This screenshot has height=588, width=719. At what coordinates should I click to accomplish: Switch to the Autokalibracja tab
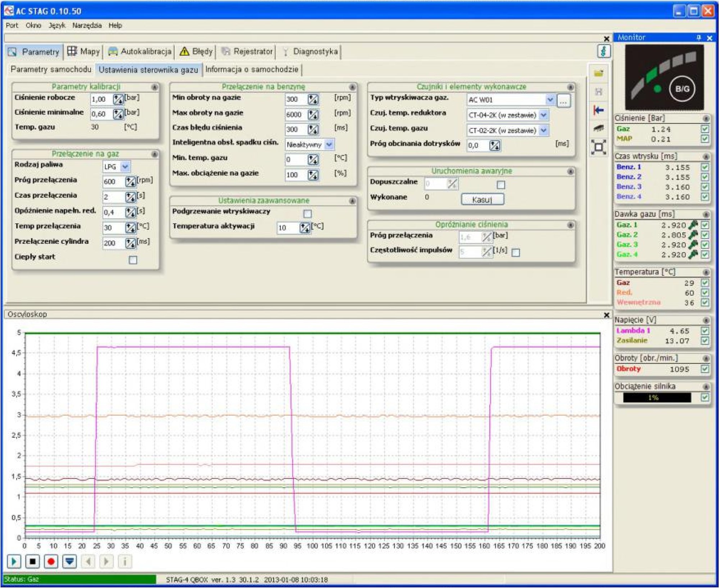tap(139, 51)
